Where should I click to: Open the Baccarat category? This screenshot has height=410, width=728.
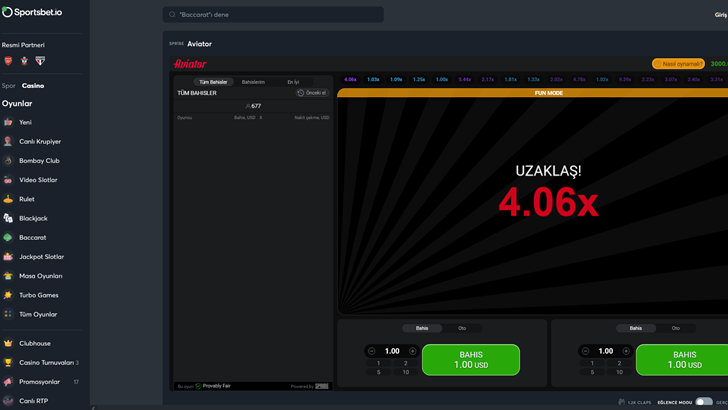(x=32, y=237)
